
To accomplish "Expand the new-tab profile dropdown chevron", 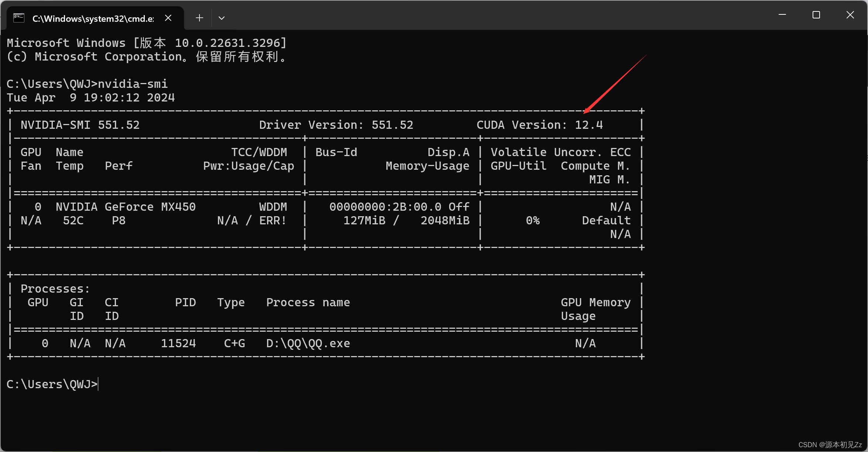I will (x=222, y=18).
